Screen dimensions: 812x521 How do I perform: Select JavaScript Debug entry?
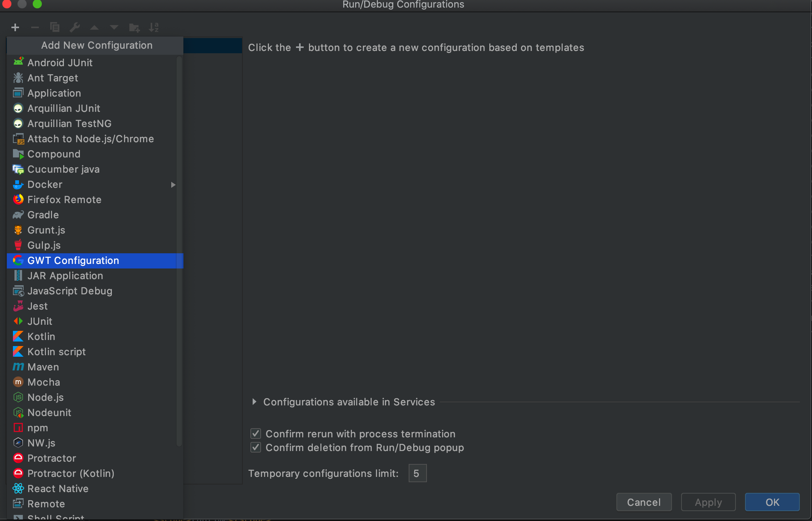pyautogui.click(x=95, y=291)
